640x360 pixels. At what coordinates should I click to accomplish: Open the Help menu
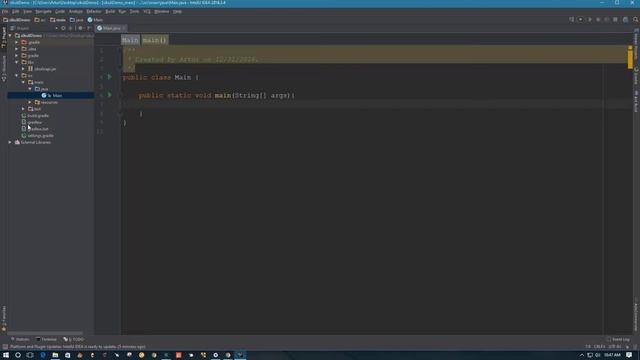177,11
